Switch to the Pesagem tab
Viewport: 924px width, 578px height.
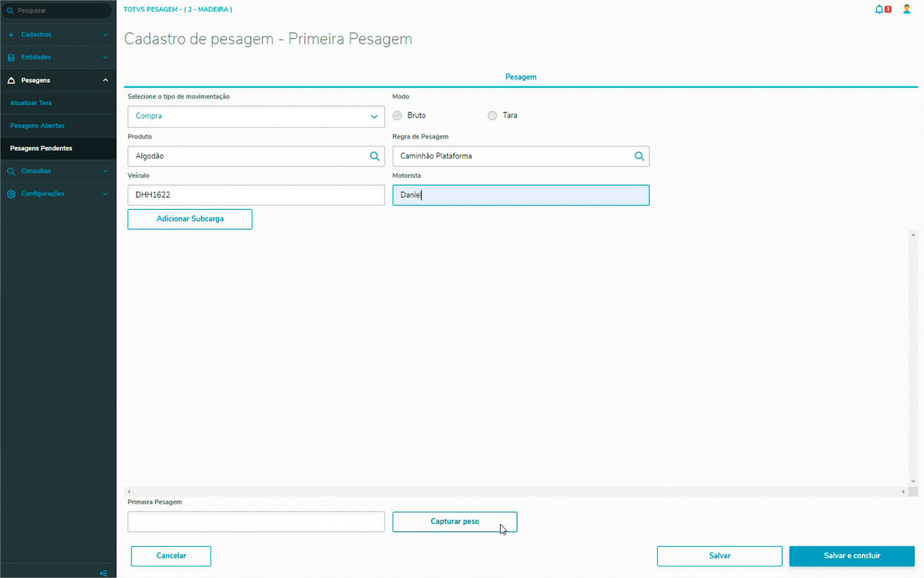pos(520,77)
